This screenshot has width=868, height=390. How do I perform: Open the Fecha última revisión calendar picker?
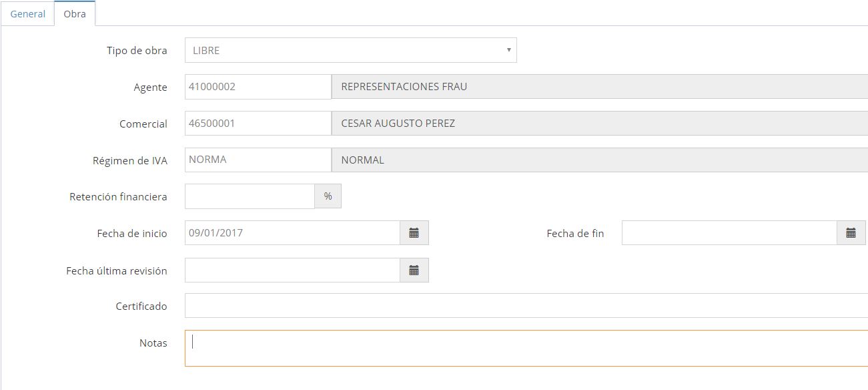[414, 270]
